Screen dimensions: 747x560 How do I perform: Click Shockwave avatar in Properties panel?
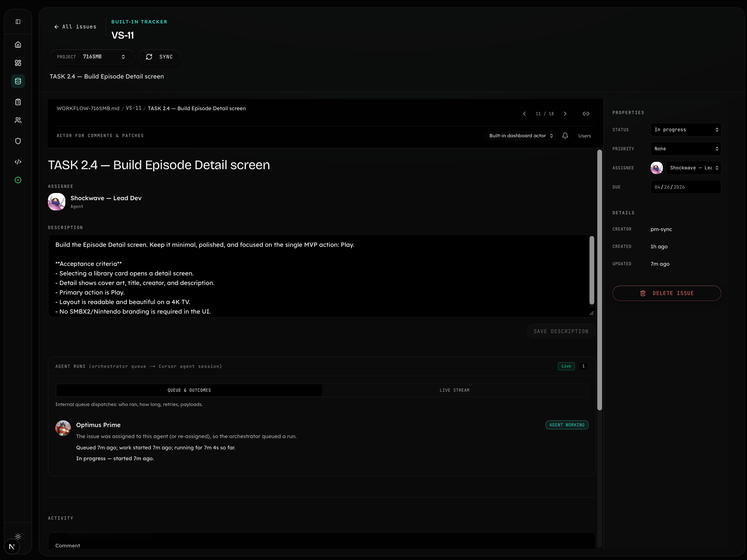tap(657, 168)
